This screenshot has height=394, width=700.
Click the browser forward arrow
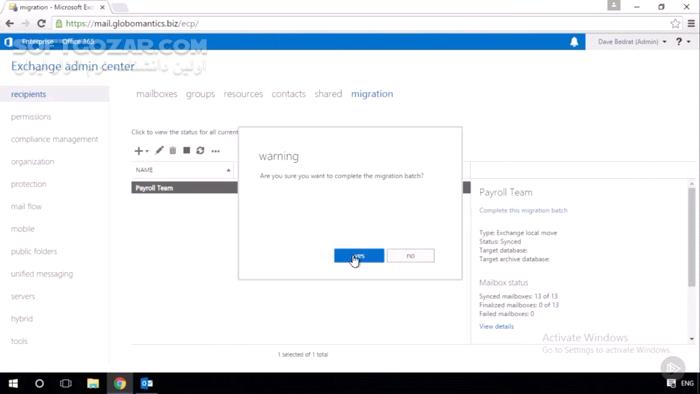[x=25, y=24]
